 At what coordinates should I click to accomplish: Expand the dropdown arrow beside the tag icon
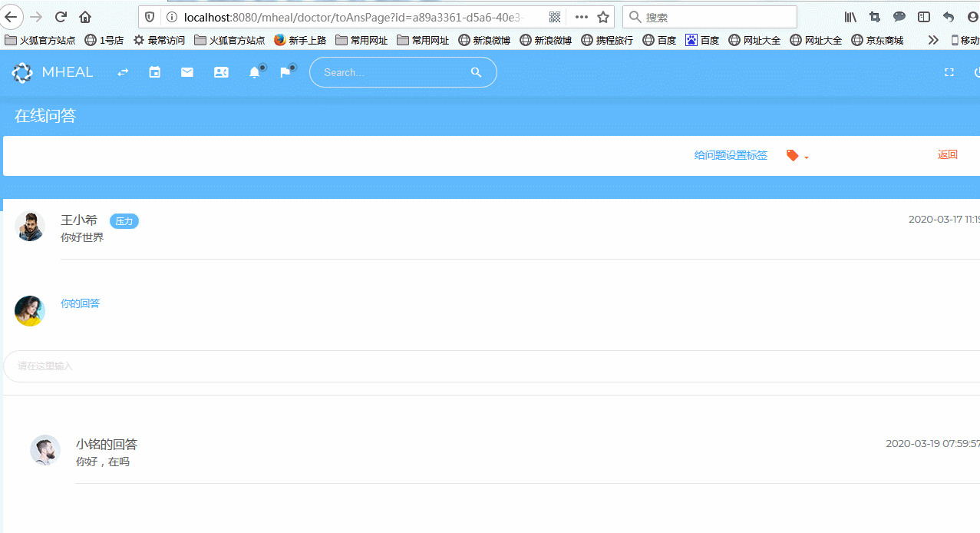coord(807,157)
